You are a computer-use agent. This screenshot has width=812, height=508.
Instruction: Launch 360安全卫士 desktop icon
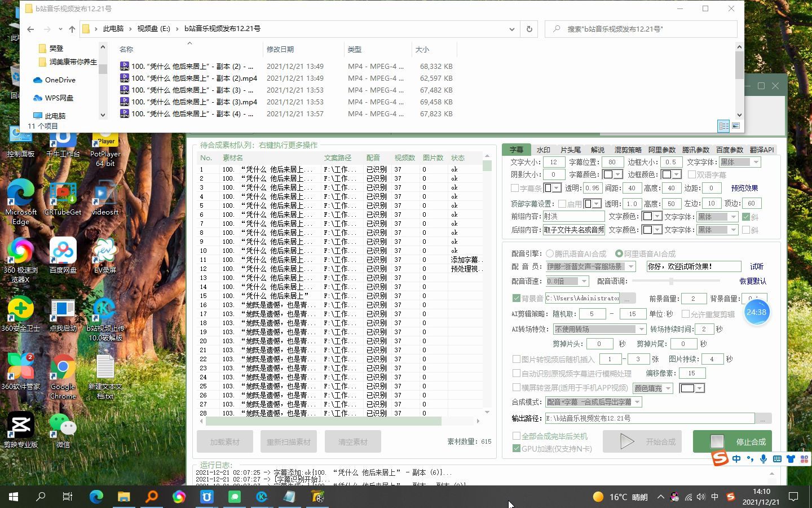[21, 313]
